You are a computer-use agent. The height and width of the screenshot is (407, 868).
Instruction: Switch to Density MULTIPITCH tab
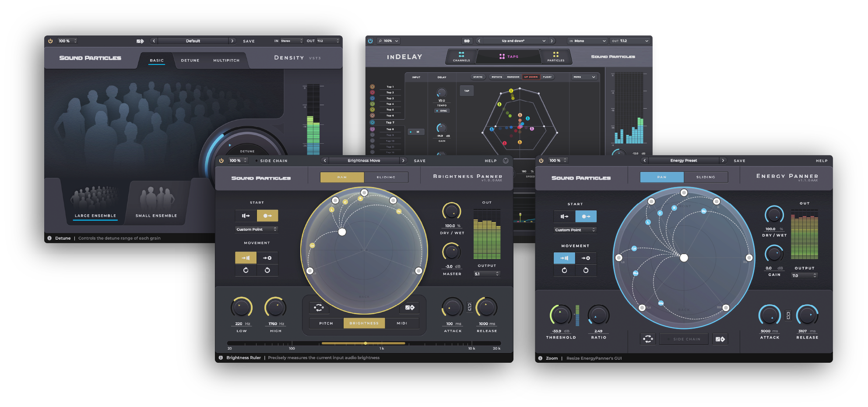pyautogui.click(x=226, y=60)
